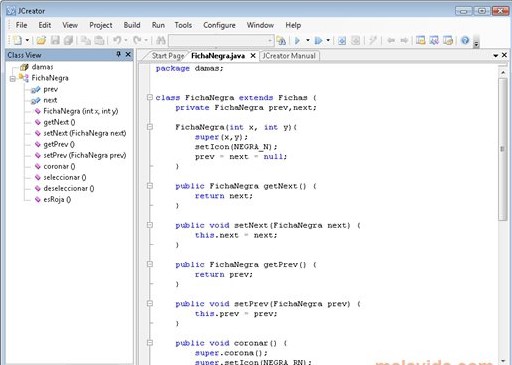Click the editor vertical scrollbar thumb
The height and width of the screenshot is (365, 512).
click(503, 149)
